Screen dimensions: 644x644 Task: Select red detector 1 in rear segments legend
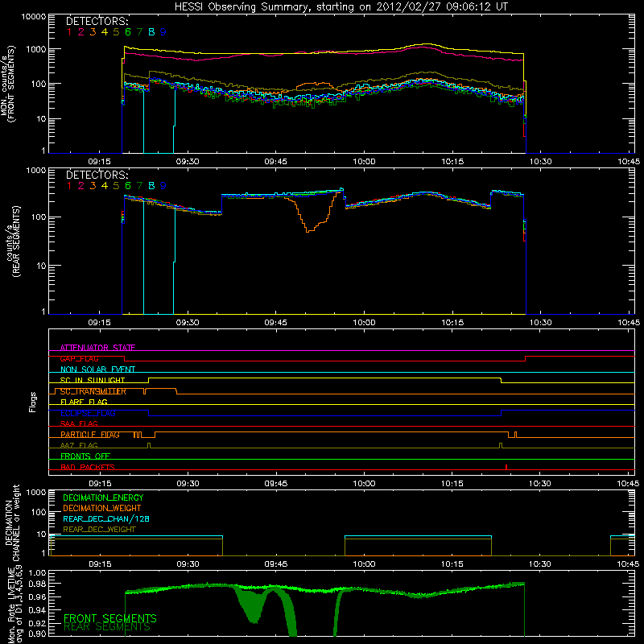tap(69, 186)
